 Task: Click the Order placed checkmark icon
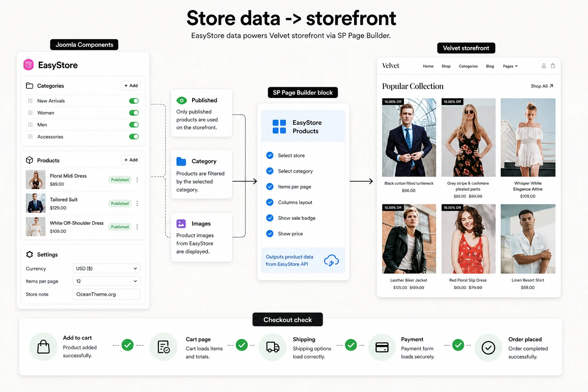click(x=488, y=348)
